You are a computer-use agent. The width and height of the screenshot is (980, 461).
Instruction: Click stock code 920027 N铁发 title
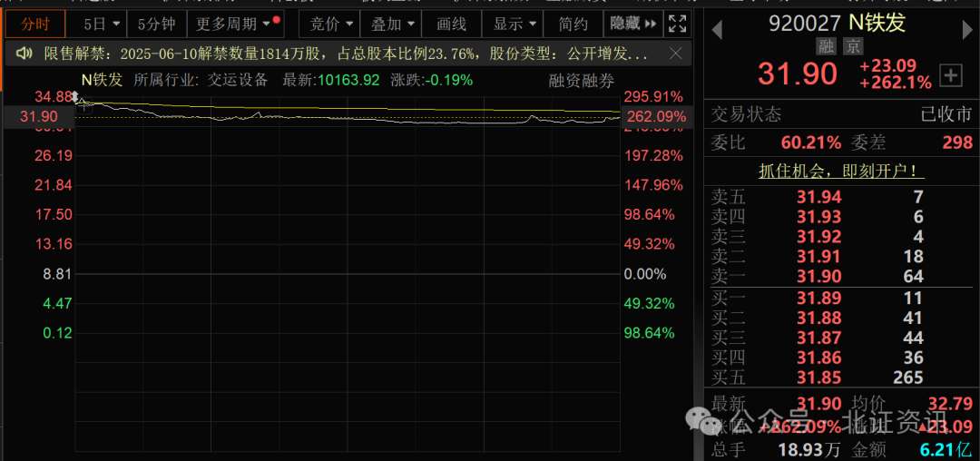(837, 23)
